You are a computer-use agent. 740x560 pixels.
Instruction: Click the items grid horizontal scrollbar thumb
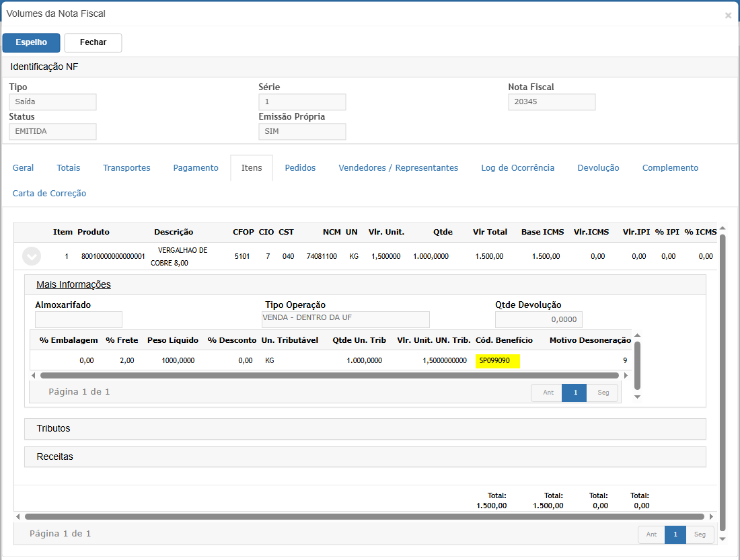pos(365,516)
